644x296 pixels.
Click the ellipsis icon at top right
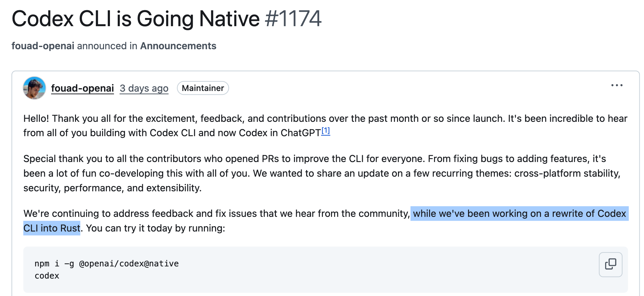click(617, 85)
